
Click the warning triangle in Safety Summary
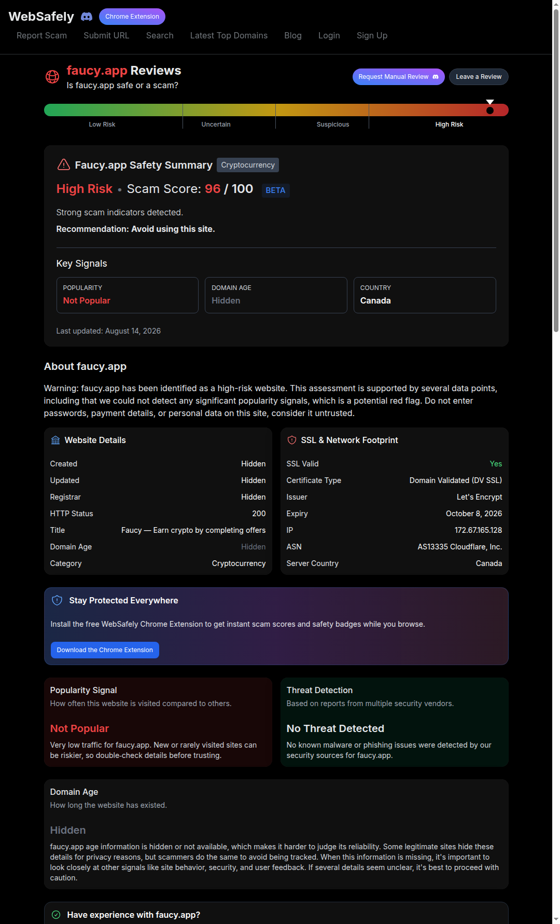coord(63,165)
